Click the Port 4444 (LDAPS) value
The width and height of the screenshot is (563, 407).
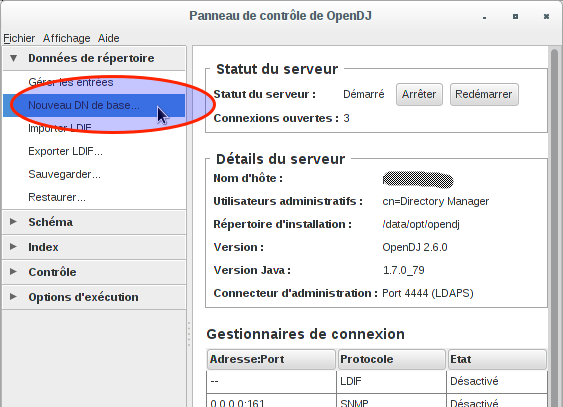[428, 293]
